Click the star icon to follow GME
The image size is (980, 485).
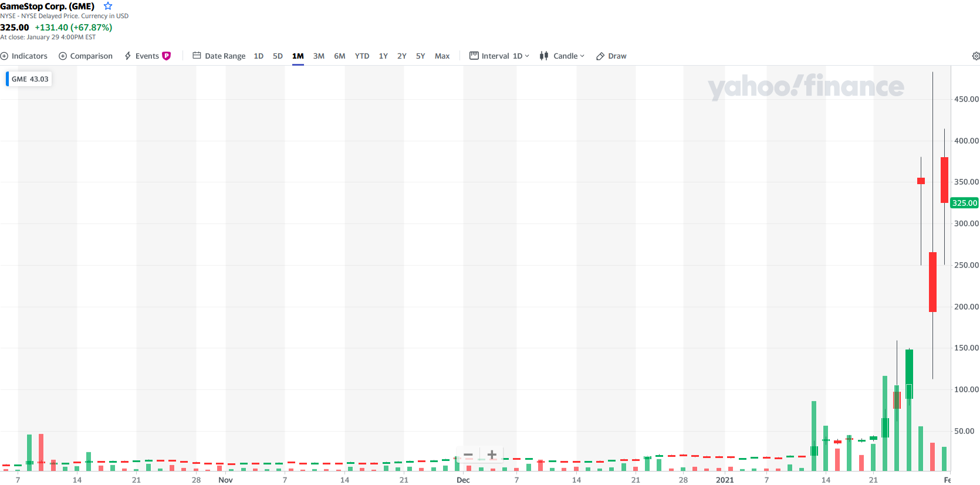[108, 6]
